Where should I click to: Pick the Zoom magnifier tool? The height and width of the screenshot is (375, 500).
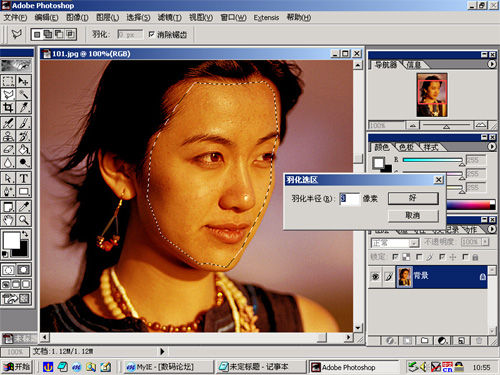pos(24,220)
